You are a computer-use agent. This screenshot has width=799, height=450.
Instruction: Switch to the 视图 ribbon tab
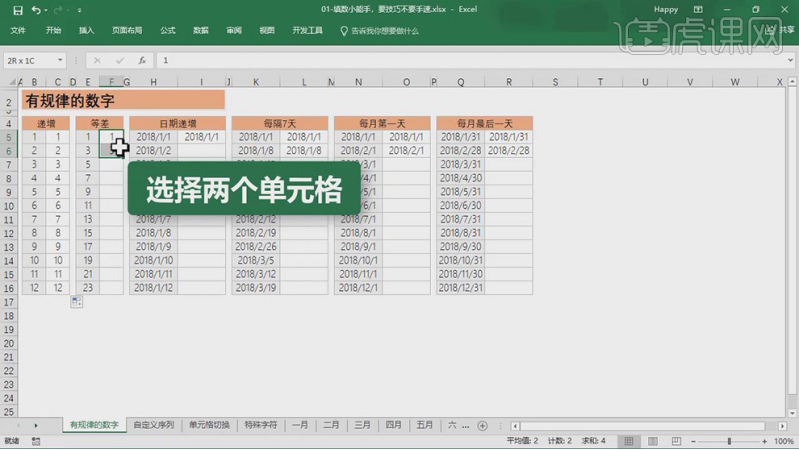(267, 31)
